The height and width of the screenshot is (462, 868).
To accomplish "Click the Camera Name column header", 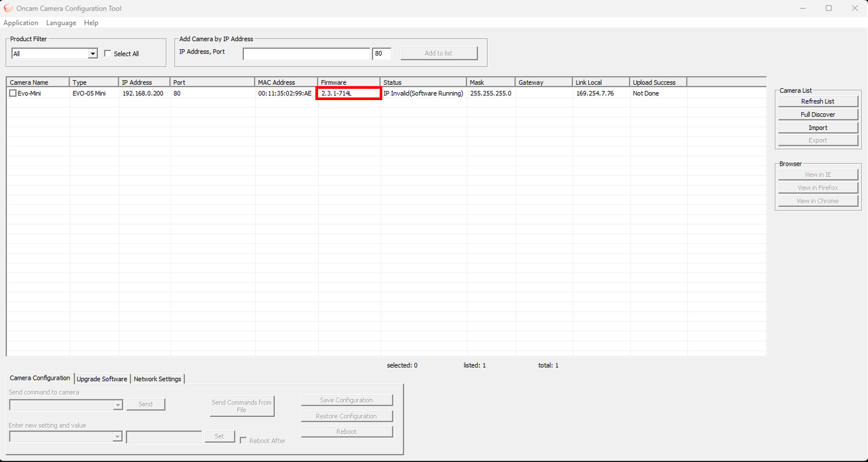I will (38, 82).
